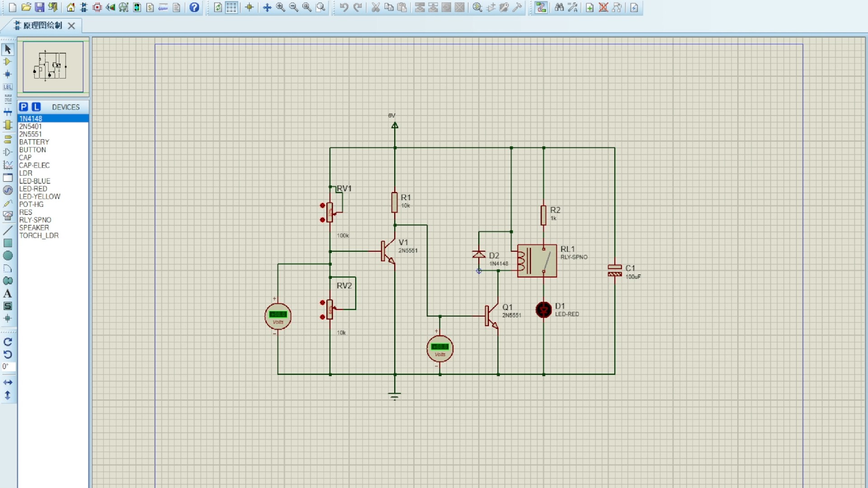The height and width of the screenshot is (488, 868).
Task: Select the delete component icon
Action: tap(604, 7)
